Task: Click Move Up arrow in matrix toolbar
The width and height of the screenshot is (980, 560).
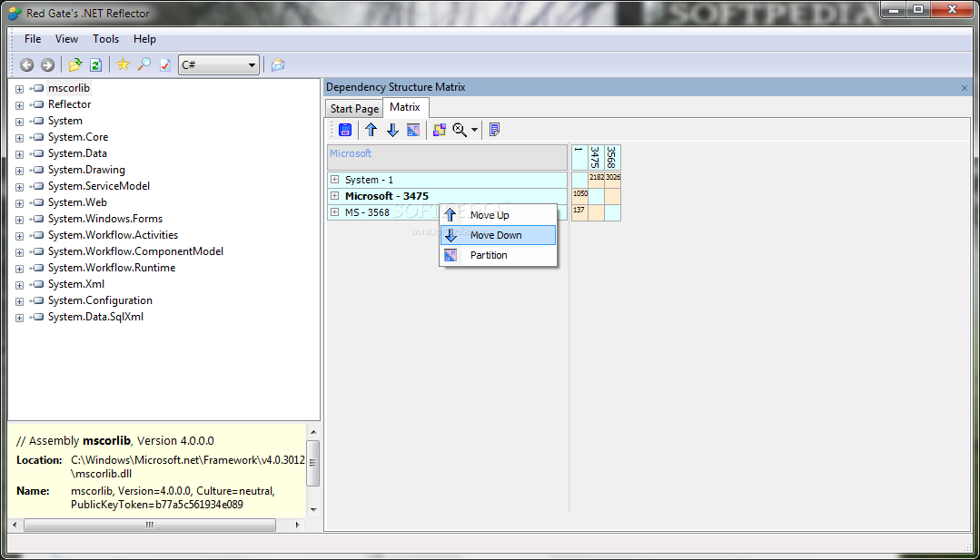Action: (x=371, y=130)
